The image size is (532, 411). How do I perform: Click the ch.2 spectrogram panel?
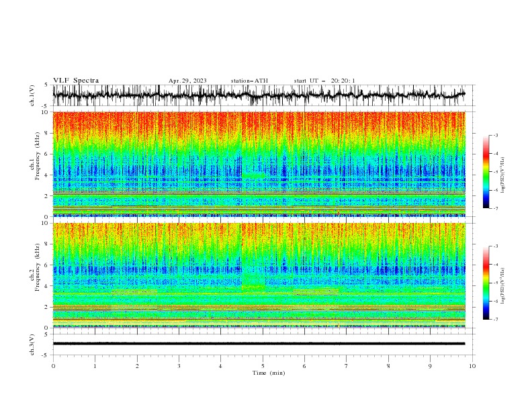259,275
